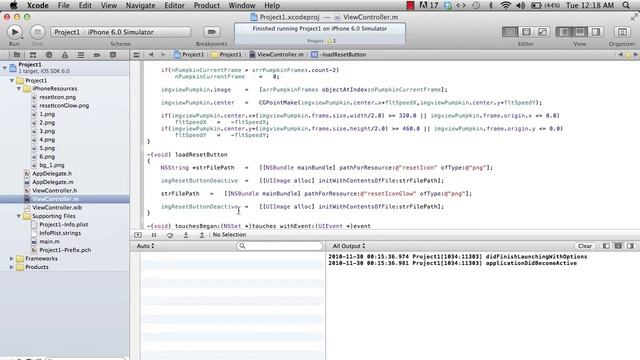Open the Wi-Fi status menu

pyautogui.click(x=506, y=5)
